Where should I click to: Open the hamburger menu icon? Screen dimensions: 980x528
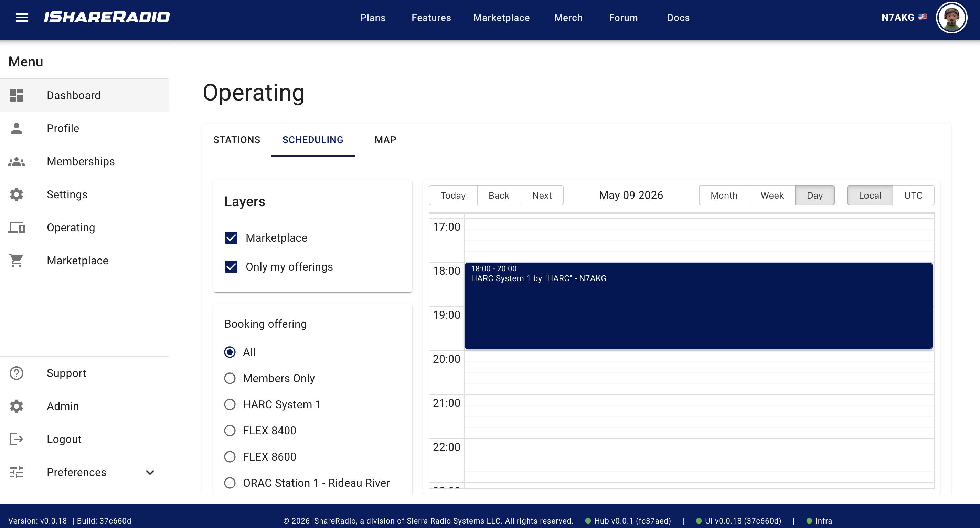(x=22, y=18)
